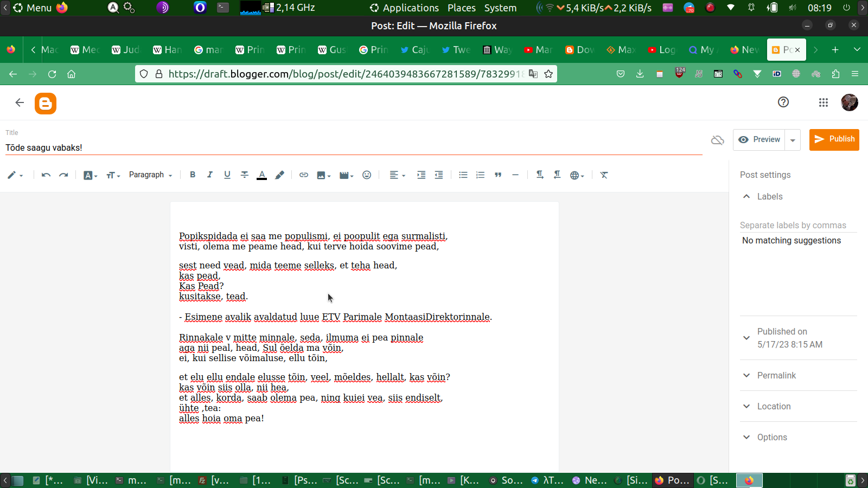Insert a numbered list
868x488 pixels.
[x=481, y=175]
